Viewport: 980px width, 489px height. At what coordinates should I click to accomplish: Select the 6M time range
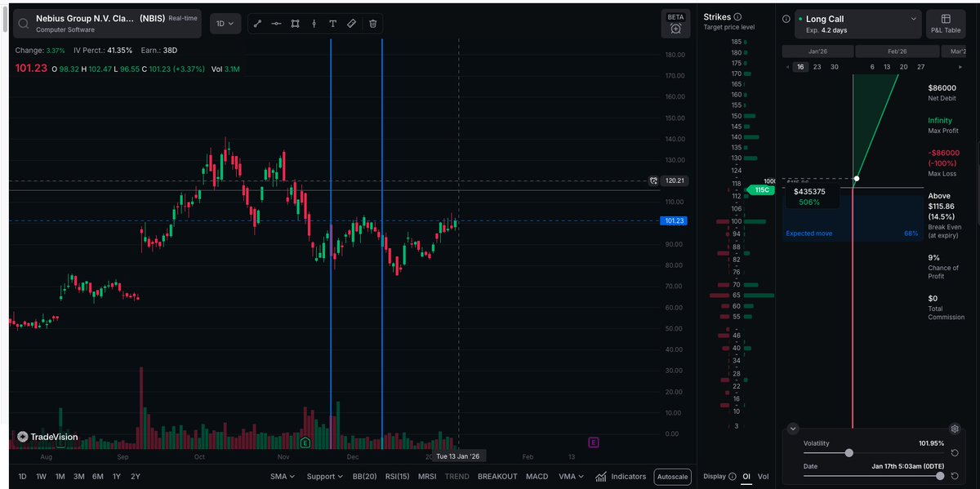click(x=98, y=476)
